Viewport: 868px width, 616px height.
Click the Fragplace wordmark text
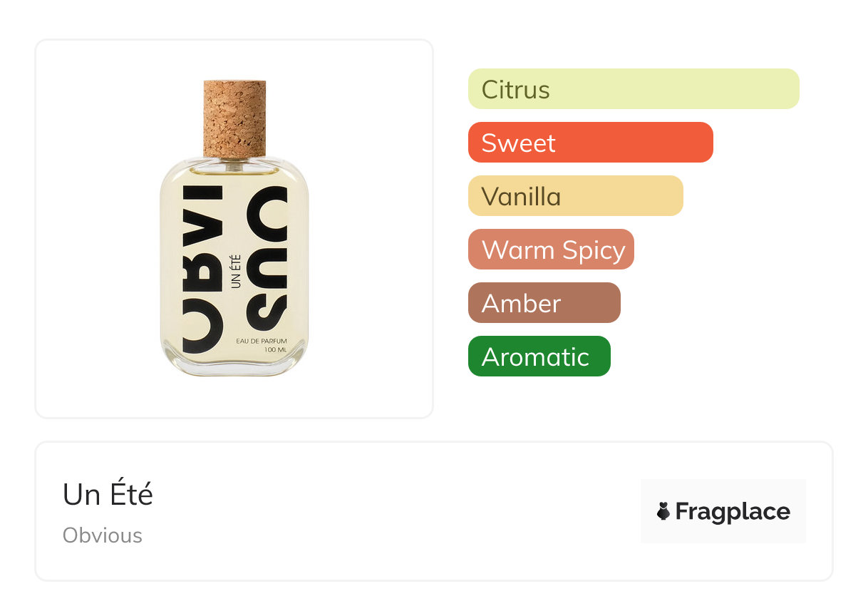coord(733,511)
